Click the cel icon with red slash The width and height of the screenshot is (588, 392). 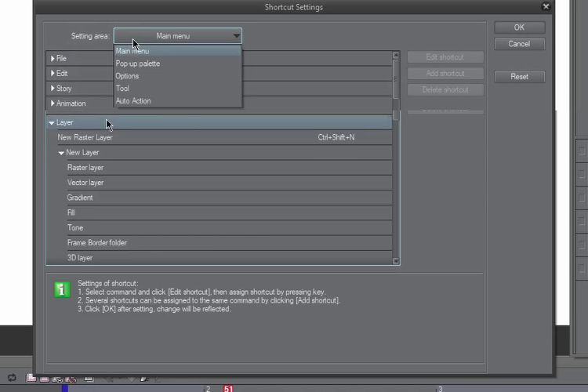tap(71, 379)
